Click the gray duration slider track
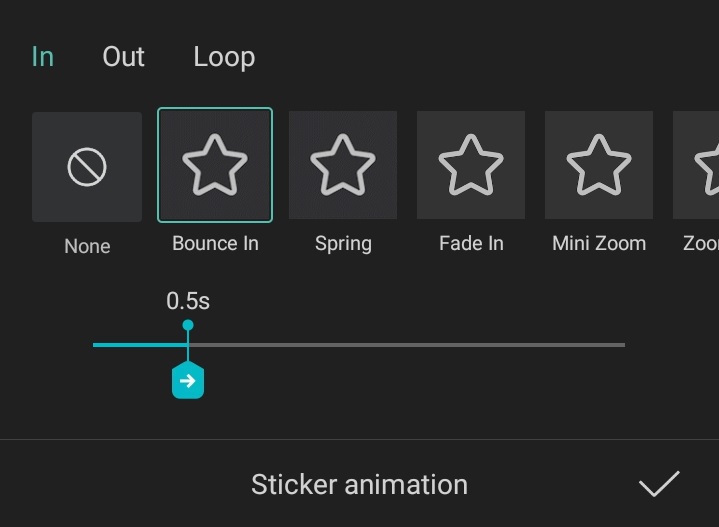This screenshot has width=719, height=527. click(420, 345)
